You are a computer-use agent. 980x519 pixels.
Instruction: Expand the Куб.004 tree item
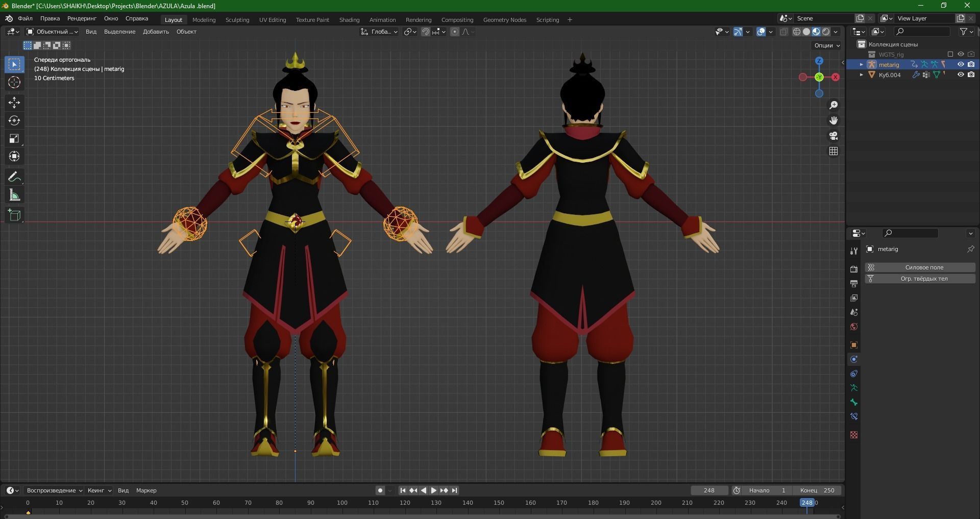[862, 75]
